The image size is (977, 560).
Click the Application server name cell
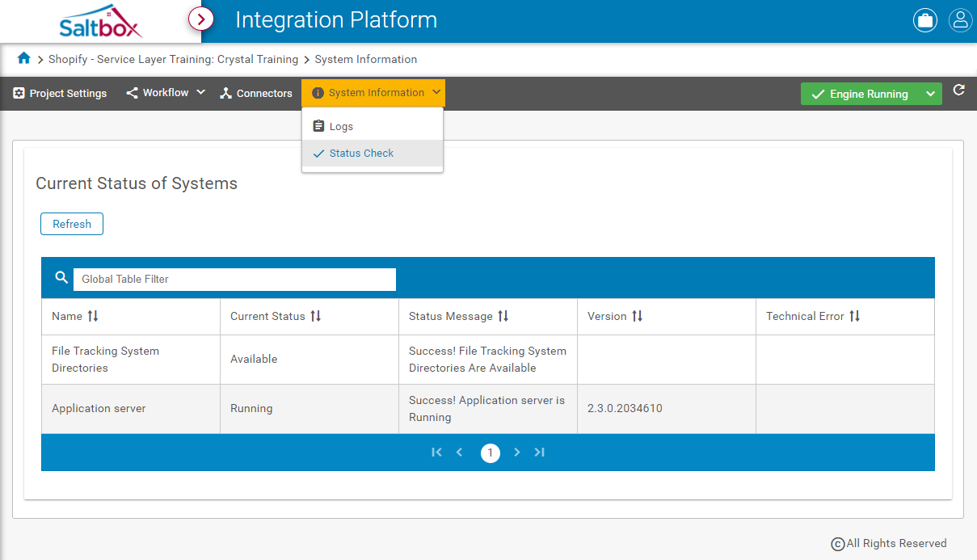click(x=131, y=409)
